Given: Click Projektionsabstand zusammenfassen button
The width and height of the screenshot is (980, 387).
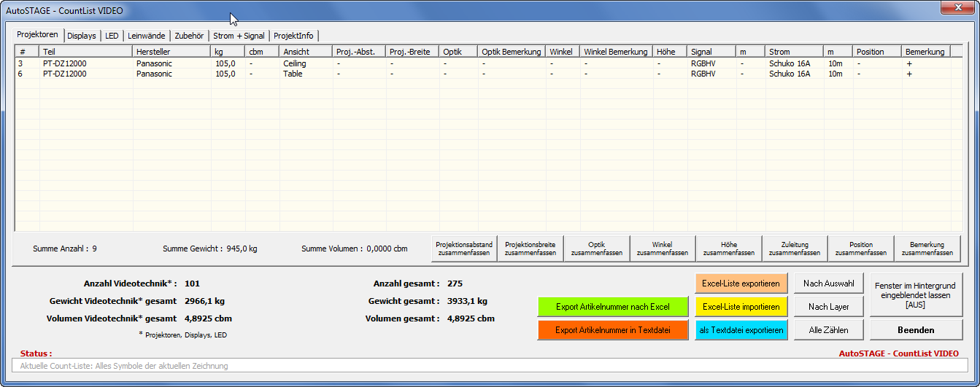Looking at the screenshot, I should pyautogui.click(x=464, y=249).
